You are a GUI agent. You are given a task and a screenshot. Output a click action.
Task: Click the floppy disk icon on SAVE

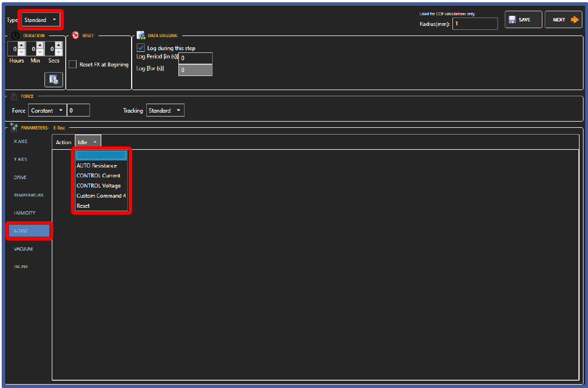tap(512, 20)
